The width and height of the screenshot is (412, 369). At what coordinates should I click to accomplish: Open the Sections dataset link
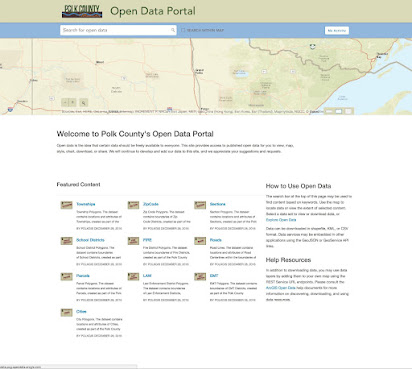click(x=218, y=204)
